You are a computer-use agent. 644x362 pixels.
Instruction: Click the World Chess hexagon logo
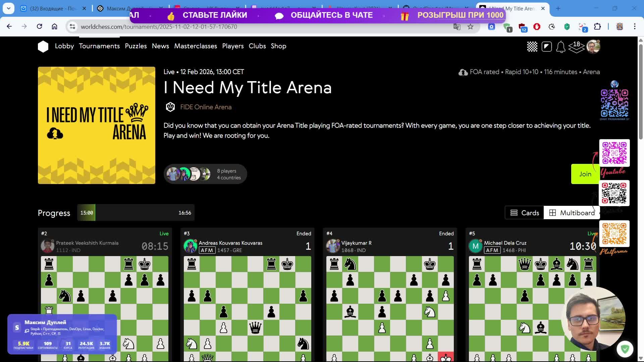click(43, 46)
